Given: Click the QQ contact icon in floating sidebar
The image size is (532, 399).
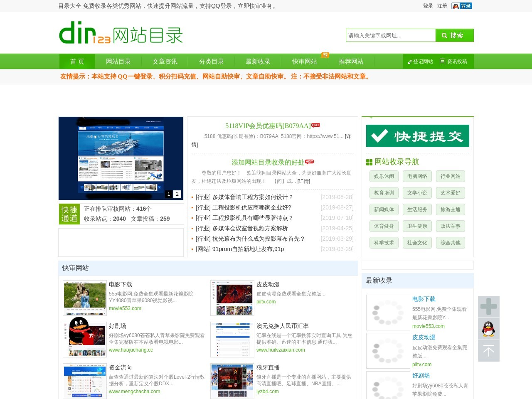Looking at the screenshot, I should click(x=488, y=329).
